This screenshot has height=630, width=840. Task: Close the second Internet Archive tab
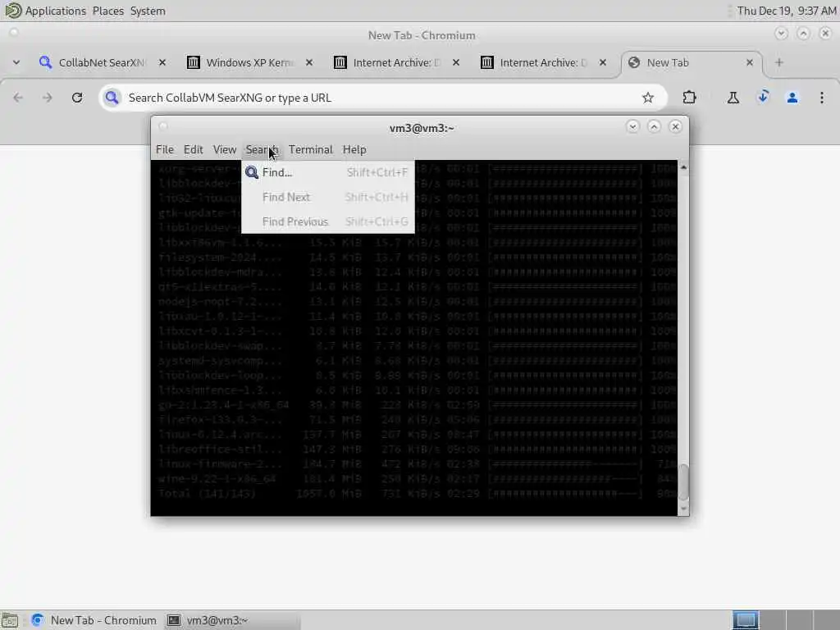click(x=603, y=62)
